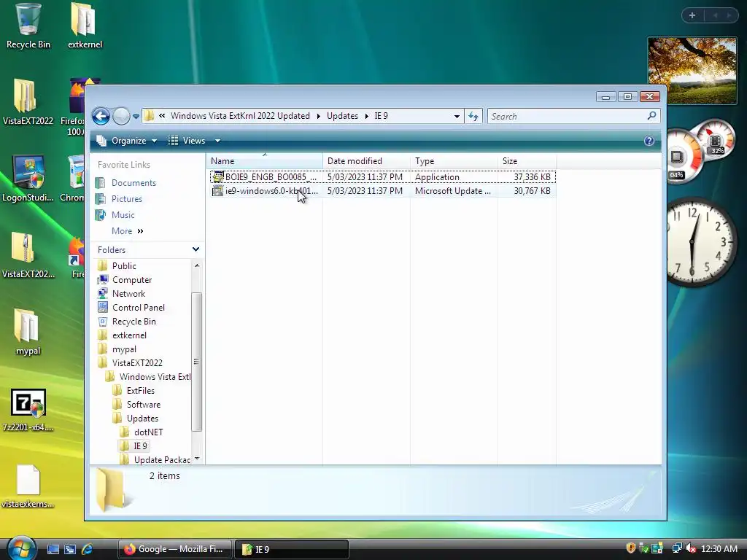
Task: Click Updates in the address breadcrumb
Action: [342, 116]
